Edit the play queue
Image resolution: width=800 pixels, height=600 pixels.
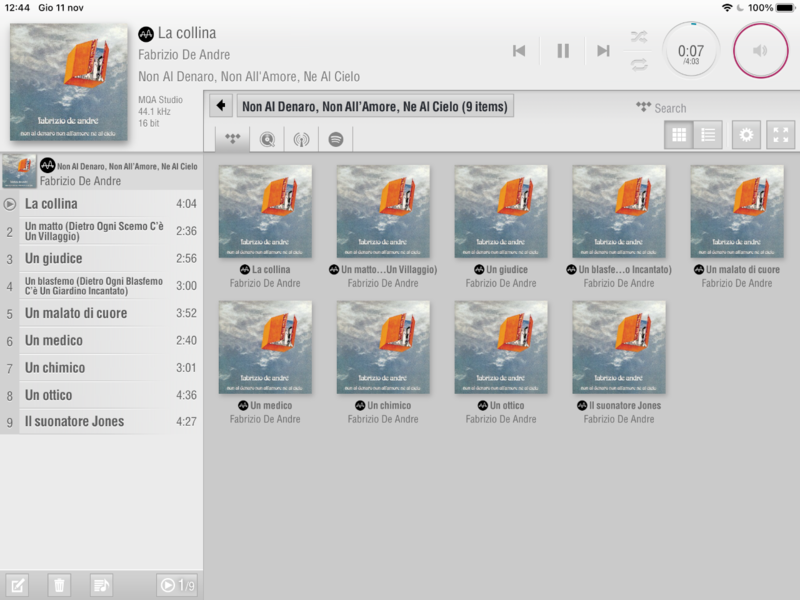(x=18, y=585)
